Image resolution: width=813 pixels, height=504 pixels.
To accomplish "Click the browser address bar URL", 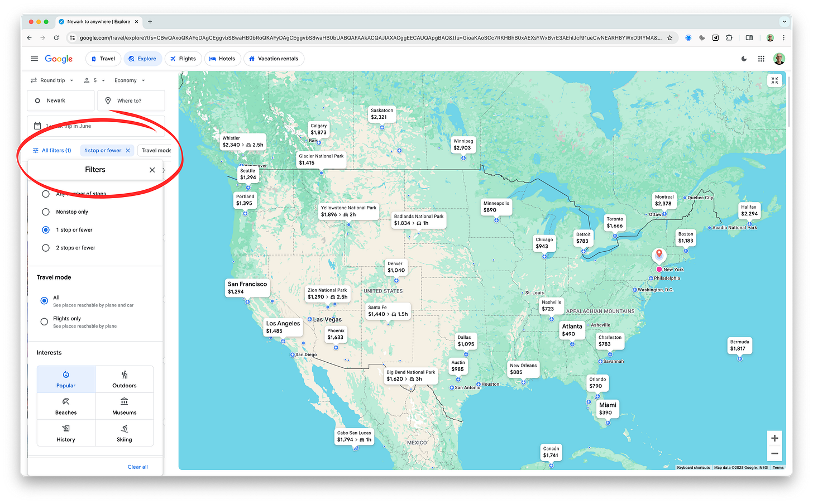I will coord(370,38).
